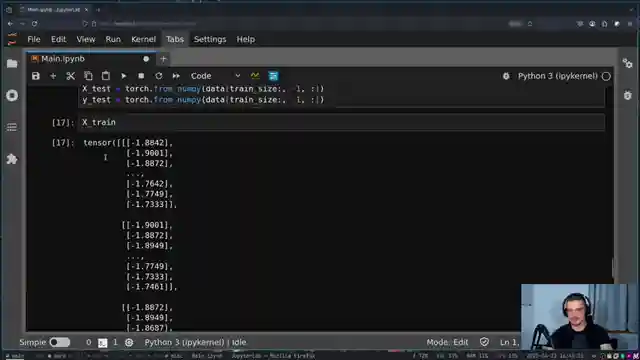Click the tensor output value -1.8842

tap(150, 143)
